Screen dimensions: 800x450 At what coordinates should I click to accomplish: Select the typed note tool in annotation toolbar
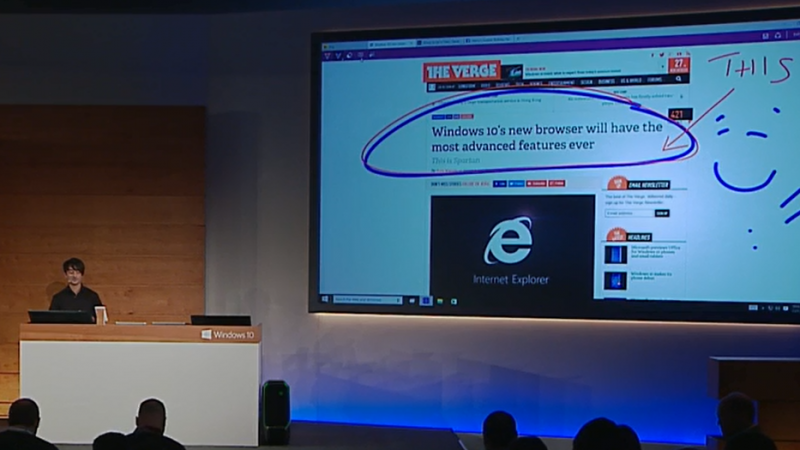click(361, 55)
